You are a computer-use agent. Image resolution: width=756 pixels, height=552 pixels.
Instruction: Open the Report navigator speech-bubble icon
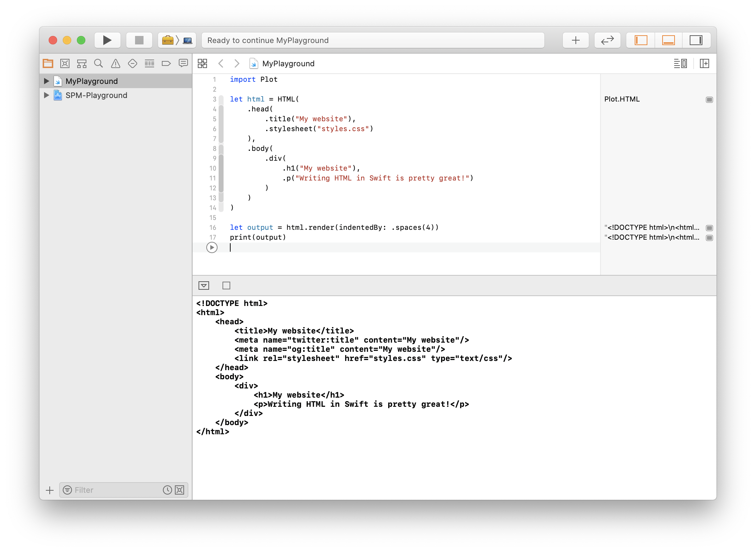pyautogui.click(x=183, y=63)
